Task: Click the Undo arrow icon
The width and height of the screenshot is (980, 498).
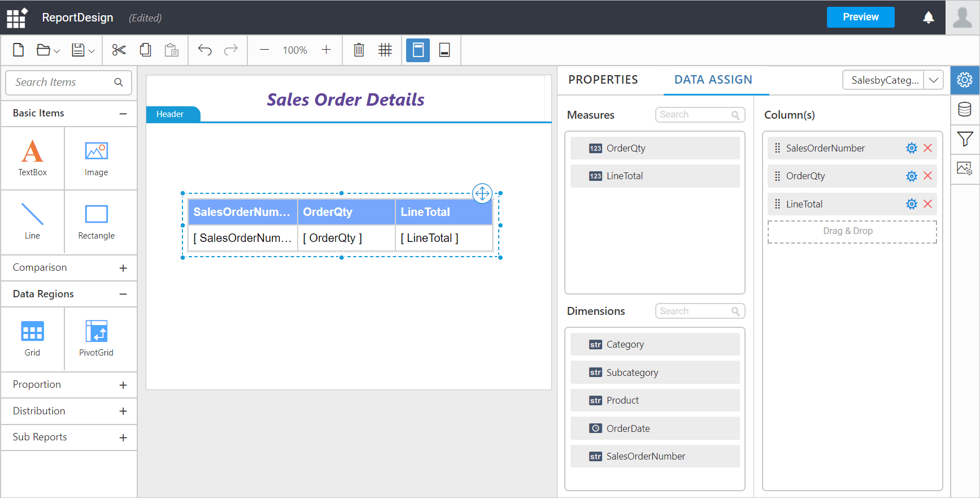Action: coord(204,50)
